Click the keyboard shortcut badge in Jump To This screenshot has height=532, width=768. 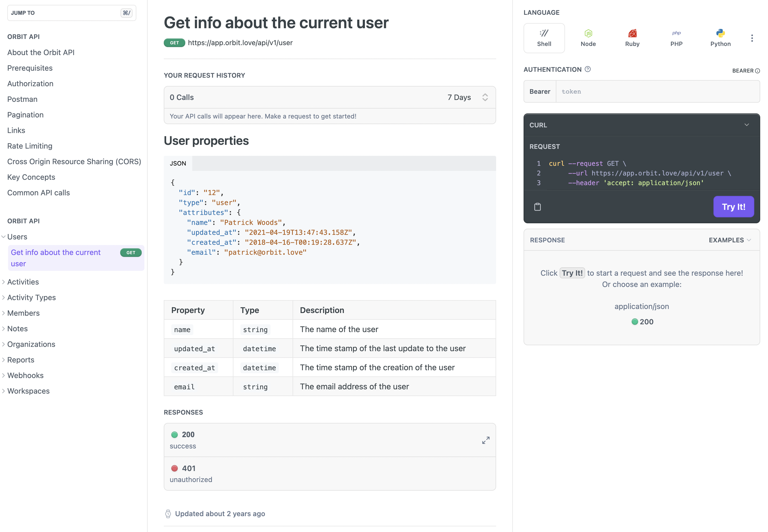(x=126, y=13)
